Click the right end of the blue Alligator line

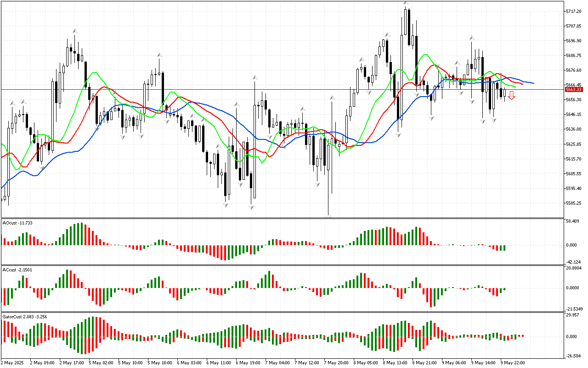[x=533, y=83]
